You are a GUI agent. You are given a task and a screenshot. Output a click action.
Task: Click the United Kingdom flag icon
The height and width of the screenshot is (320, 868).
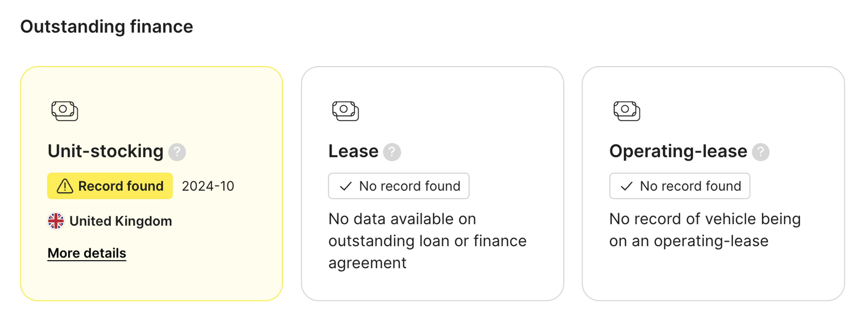56,221
